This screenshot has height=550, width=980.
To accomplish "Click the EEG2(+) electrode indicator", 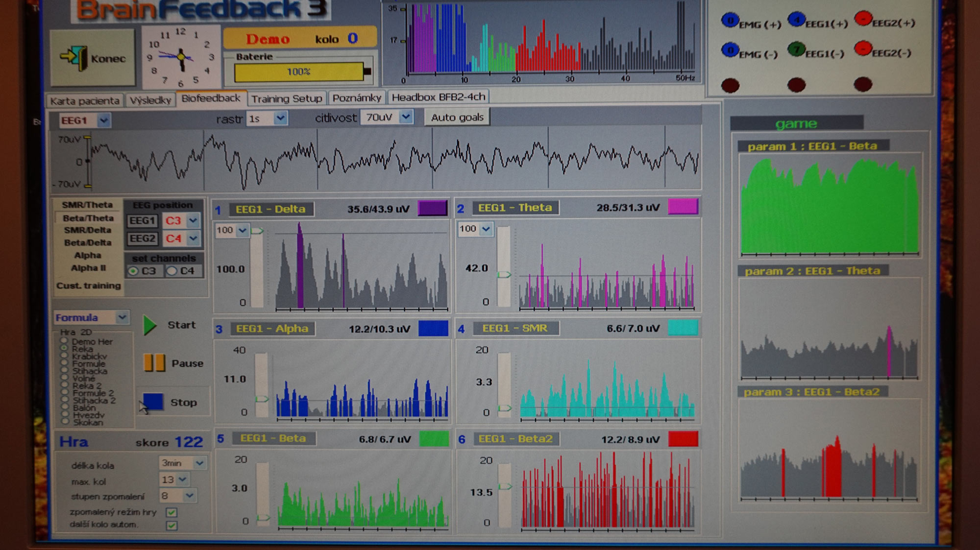I will [x=863, y=19].
